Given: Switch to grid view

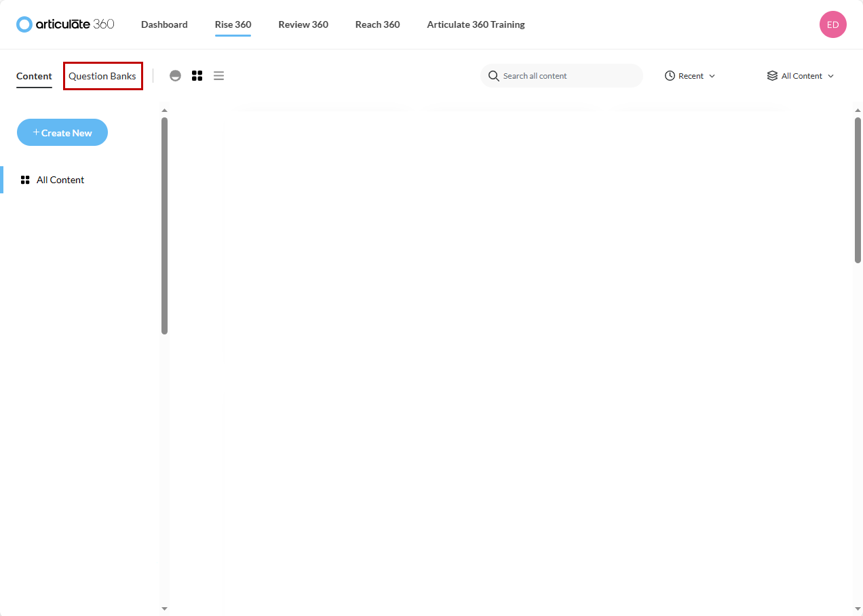Looking at the screenshot, I should click(x=197, y=76).
